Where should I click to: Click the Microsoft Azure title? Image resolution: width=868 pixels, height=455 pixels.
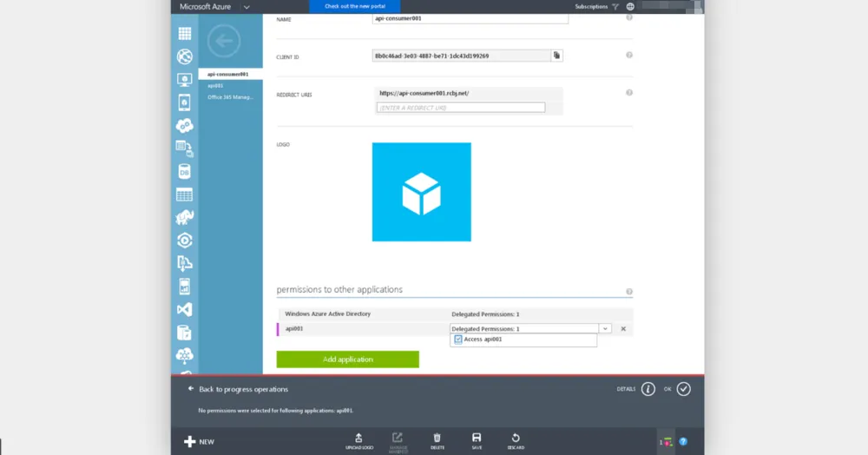click(205, 7)
